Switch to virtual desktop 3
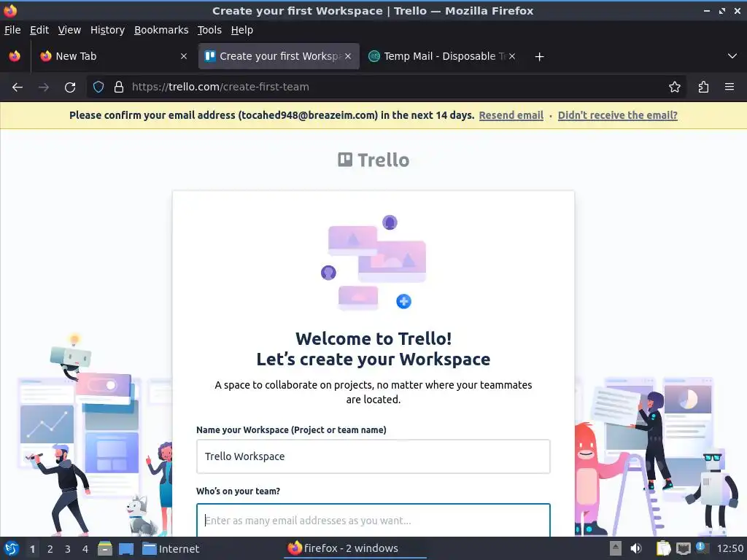The width and height of the screenshot is (747, 560). click(x=68, y=549)
